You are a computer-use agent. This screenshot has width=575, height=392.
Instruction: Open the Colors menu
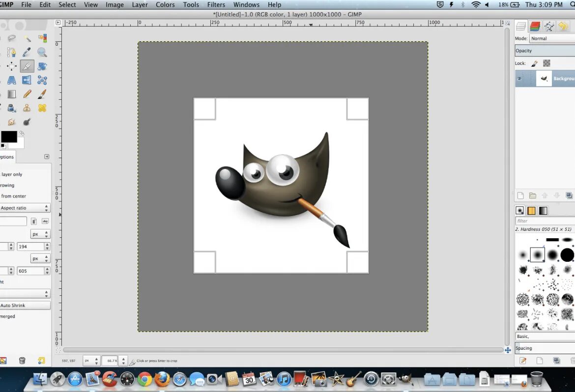click(165, 5)
